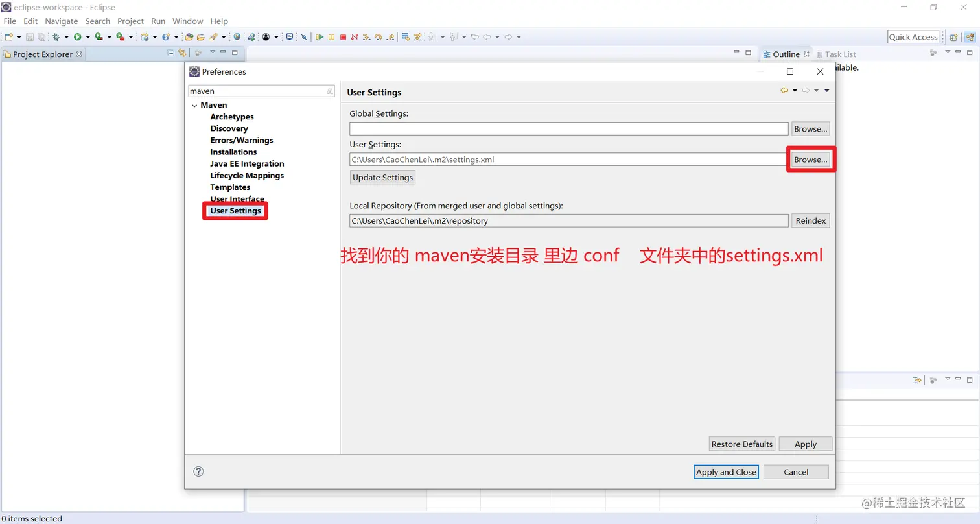
Task: Click the Coverage run icon
Action: (99, 37)
